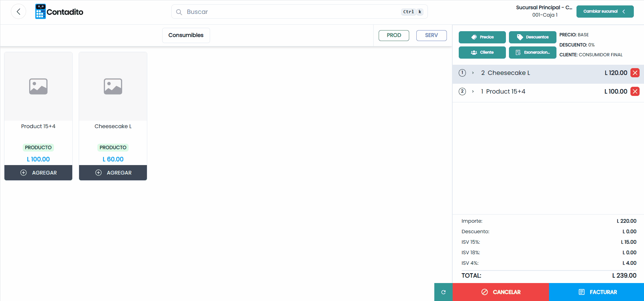Image resolution: width=644 pixels, height=301 pixels.
Task: Click the PRODUCTO tag on Cheesecake L card
Action: [x=113, y=147]
